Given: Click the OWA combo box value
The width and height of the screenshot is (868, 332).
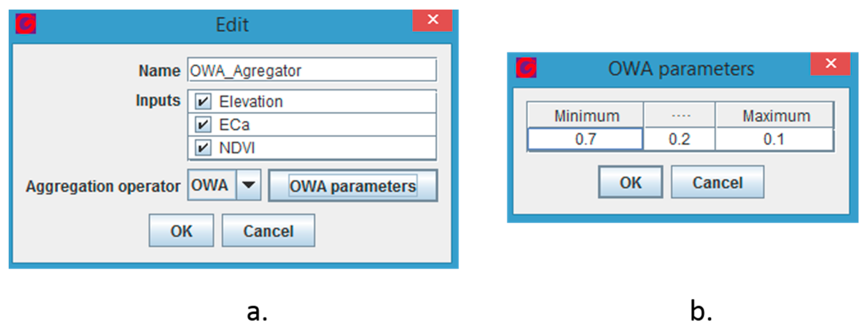Looking at the screenshot, I should (211, 185).
